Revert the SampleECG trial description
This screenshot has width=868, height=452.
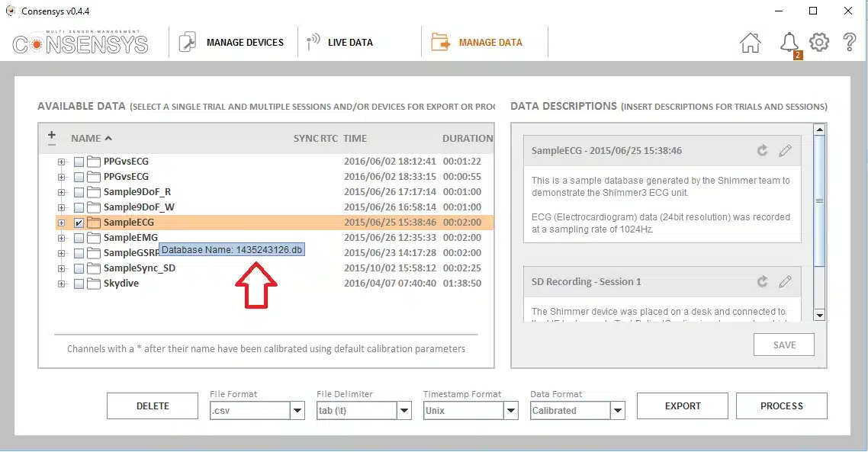762,150
